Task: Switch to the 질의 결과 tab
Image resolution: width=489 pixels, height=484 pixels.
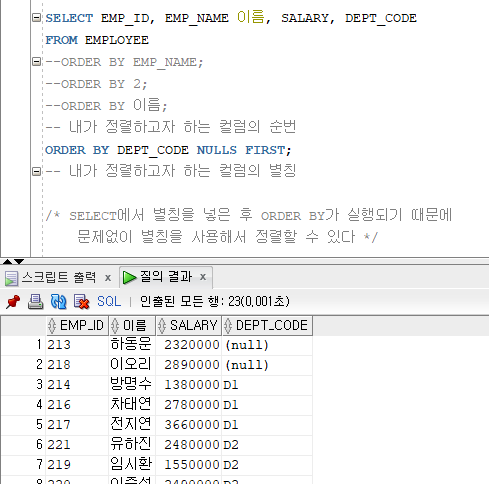Action: point(166,277)
